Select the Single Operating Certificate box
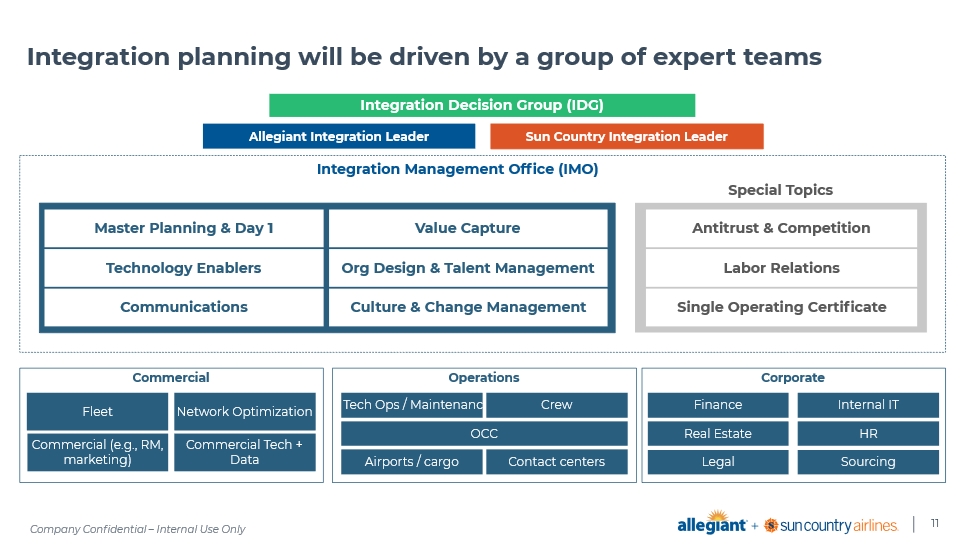 tap(781, 307)
